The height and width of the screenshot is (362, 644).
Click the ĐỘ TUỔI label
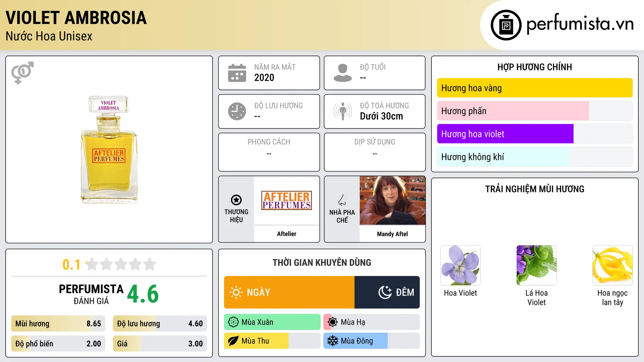pyautogui.click(x=373, y=67)
